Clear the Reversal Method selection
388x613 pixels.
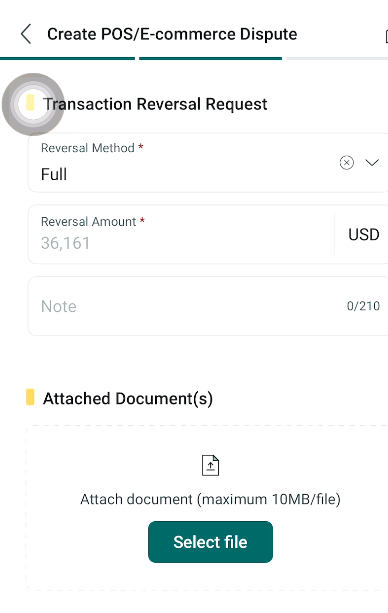tap(347, 162)
